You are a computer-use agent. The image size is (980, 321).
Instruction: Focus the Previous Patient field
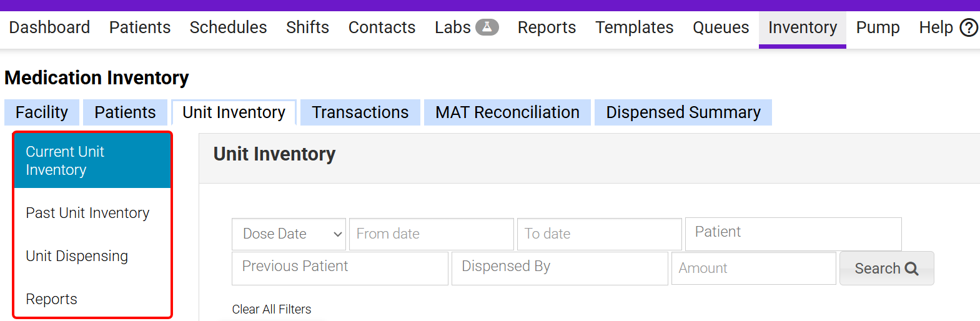(340, 267)
